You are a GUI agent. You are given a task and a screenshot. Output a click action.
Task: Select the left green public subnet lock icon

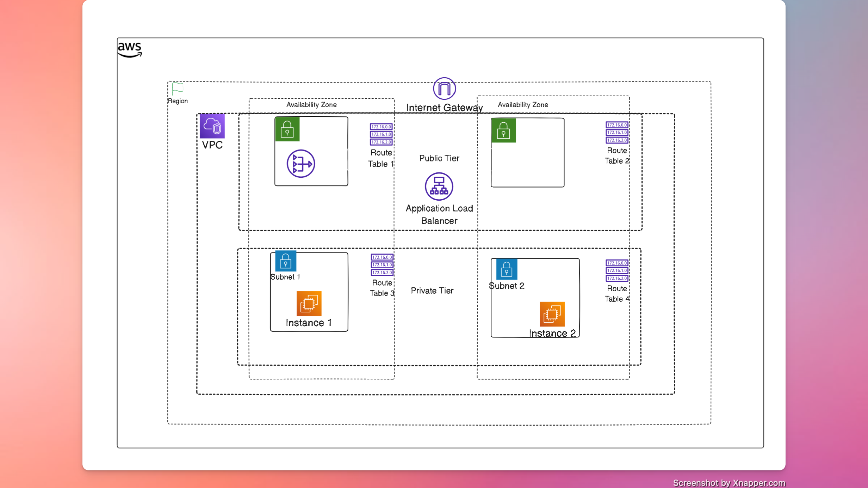[287, 129]
